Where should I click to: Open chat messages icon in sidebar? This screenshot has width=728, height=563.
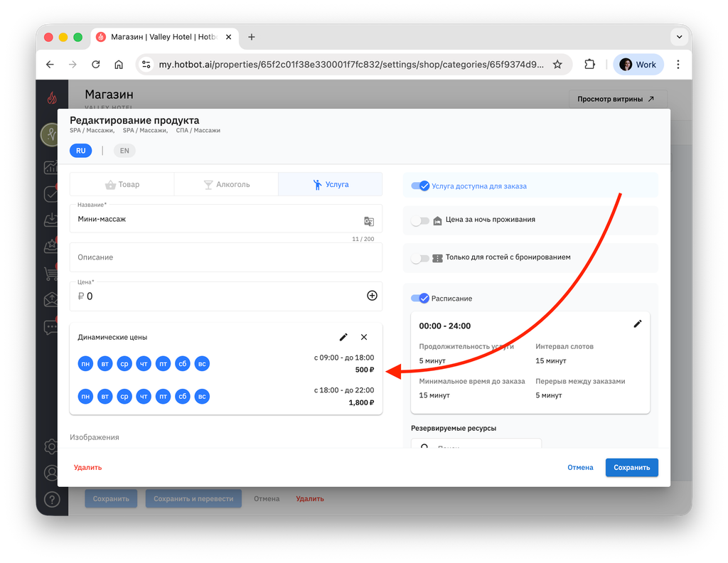[50, 327]
